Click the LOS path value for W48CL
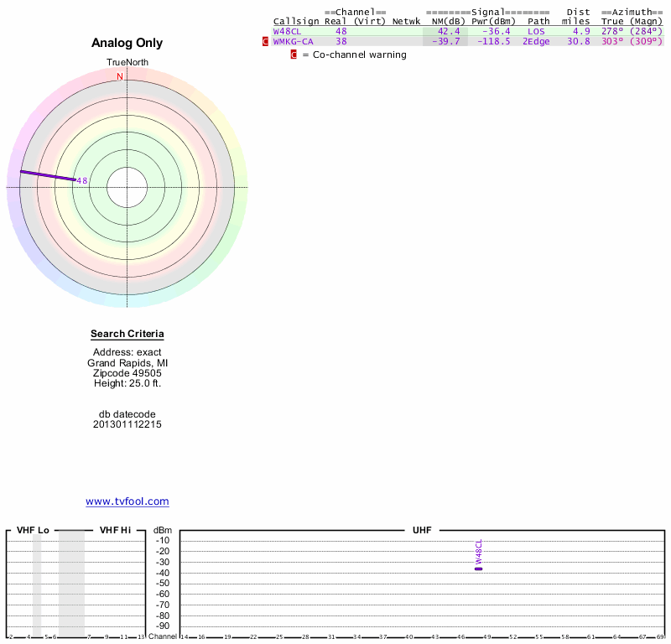This screenshot has height=644, width=671. (x=537, y=31)
